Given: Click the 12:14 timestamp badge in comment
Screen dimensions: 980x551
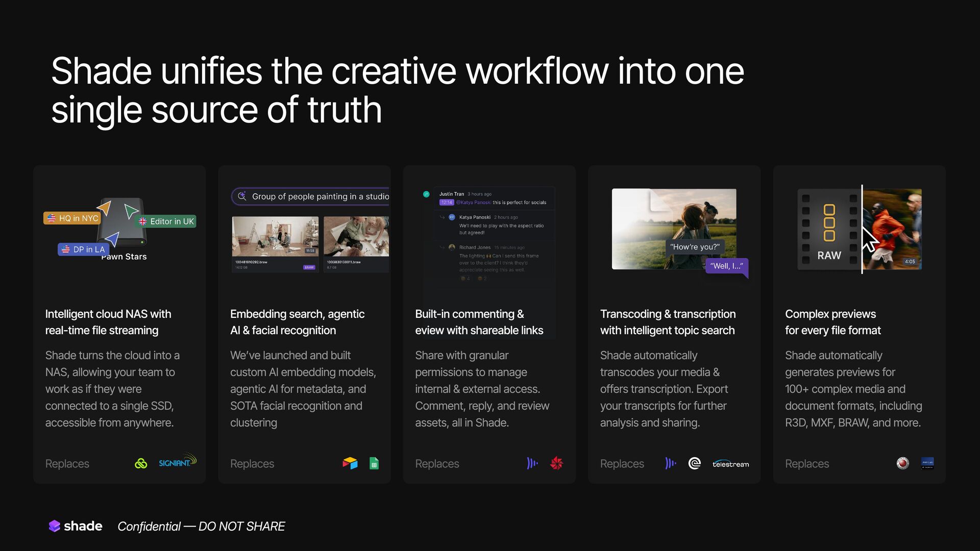Looking at the screenshot, I should [446, 203].
